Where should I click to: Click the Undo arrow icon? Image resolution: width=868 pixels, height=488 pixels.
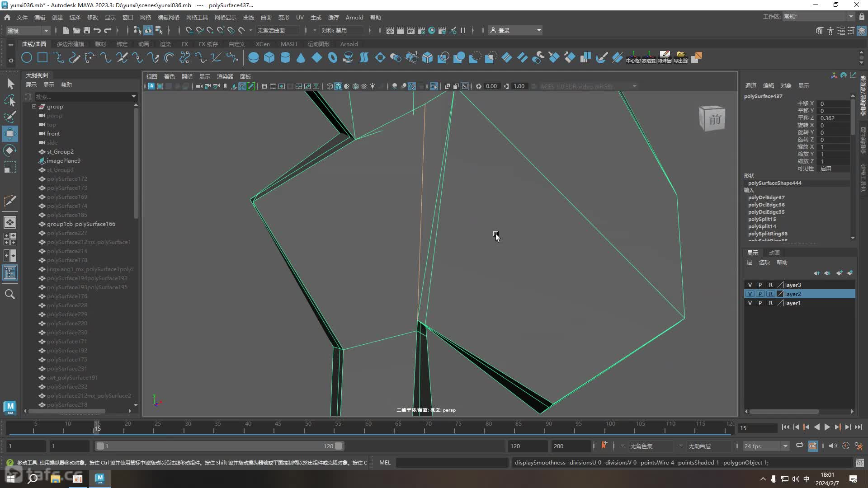click(97, 30)
